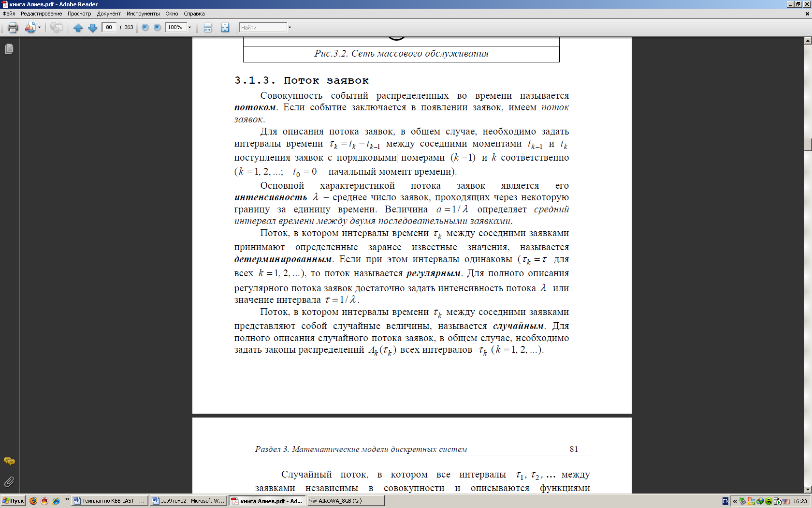Click the Пуск start button
Image resolution: width=812 pixels, height=508 pixels.
(x=13, y=501)
